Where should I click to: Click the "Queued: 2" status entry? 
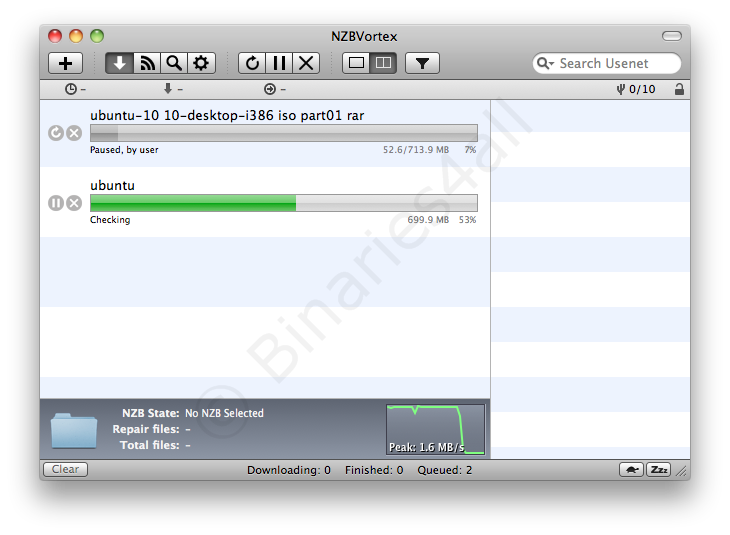pos(445,470)
